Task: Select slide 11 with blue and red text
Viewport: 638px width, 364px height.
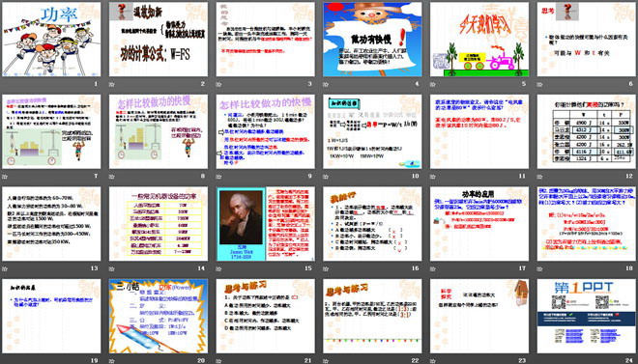Action: [479, 131]
